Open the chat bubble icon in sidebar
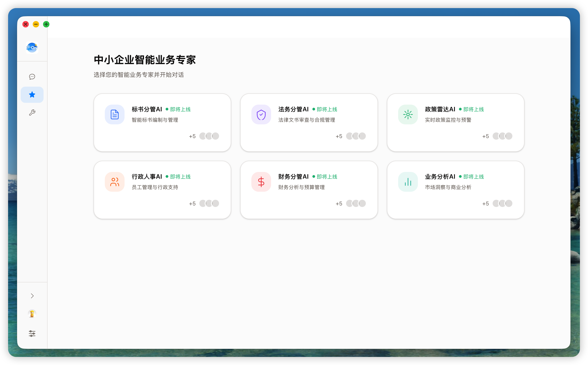 [32, 77]
